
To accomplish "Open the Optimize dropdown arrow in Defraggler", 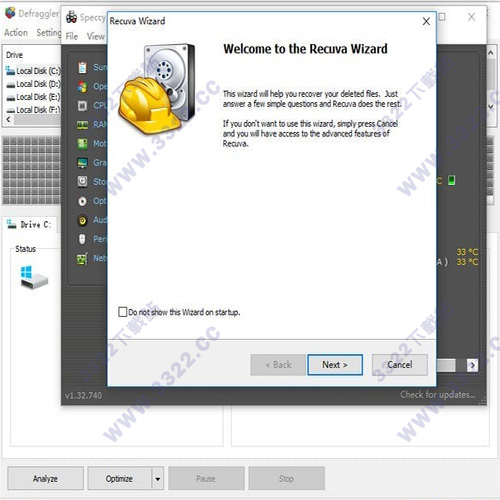I will click(158, 479).
